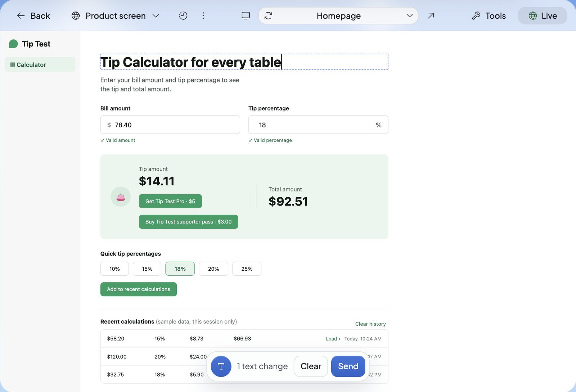576x392 pixels.
Task: Open the Tools menu
Action: [489, 16]
